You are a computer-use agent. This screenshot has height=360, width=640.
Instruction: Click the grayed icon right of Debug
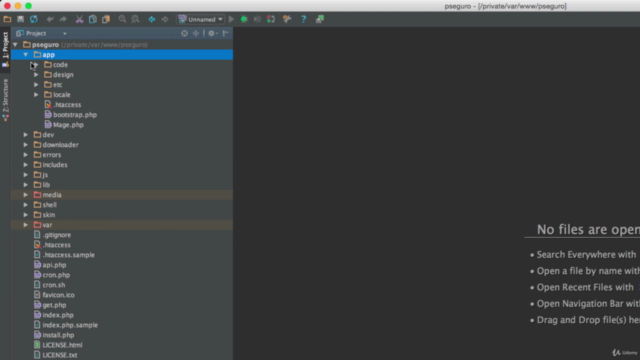coord(257,19)
